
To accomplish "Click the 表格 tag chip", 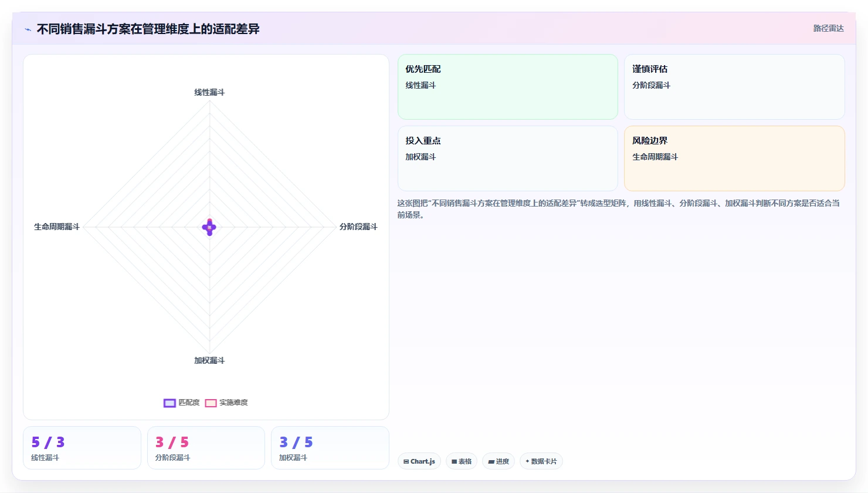I will [462, 461].
